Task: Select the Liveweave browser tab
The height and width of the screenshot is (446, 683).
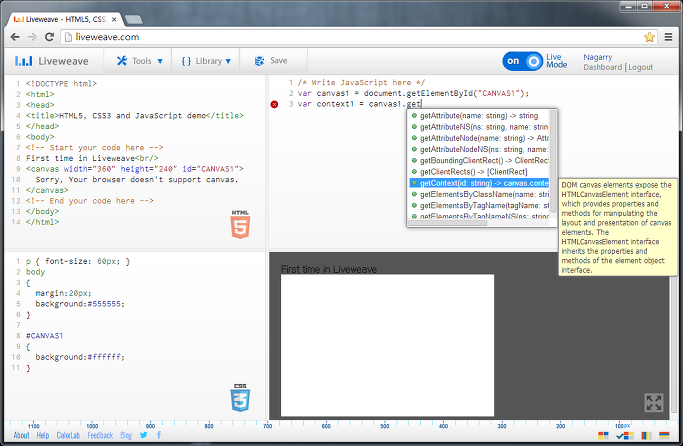Action: (65, 19)
